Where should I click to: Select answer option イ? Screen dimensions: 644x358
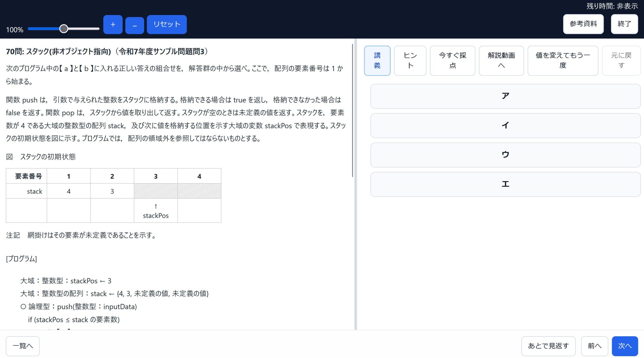pos(505,126)
